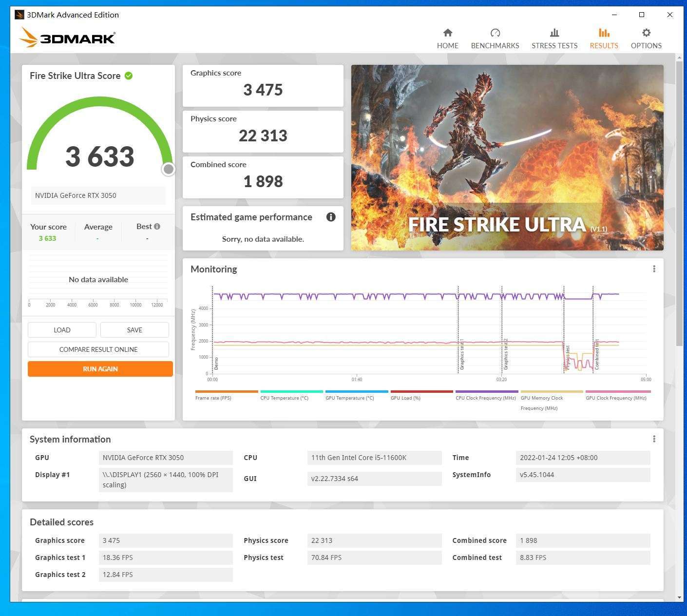
Task: Click the 3DMark title bar app icon
Action: (19, 15)
